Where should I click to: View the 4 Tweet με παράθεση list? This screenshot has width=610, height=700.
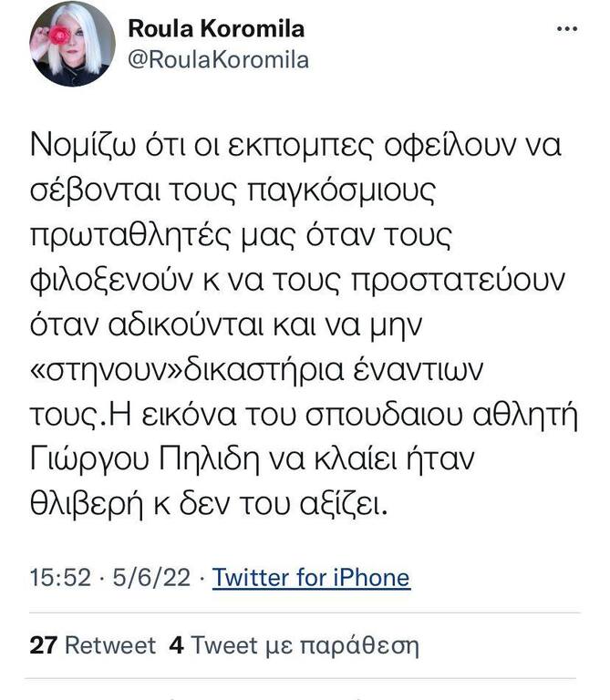pos(294,645)
